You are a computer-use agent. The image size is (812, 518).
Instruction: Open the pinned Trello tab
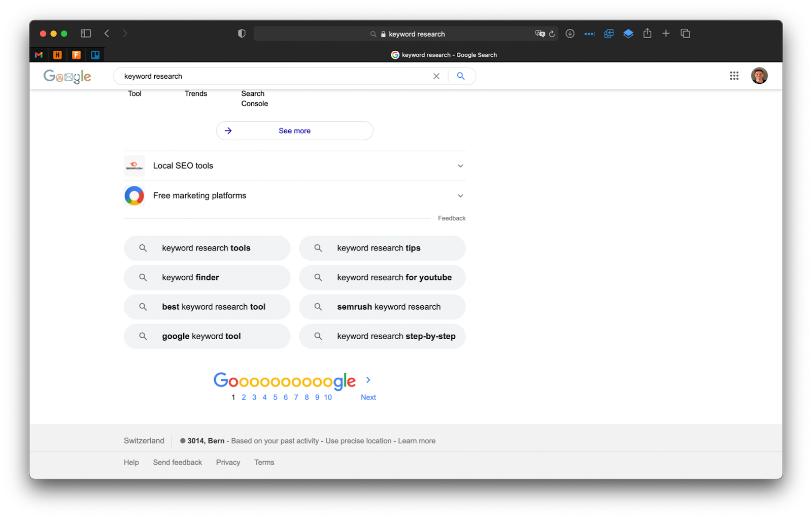point(95,55)
